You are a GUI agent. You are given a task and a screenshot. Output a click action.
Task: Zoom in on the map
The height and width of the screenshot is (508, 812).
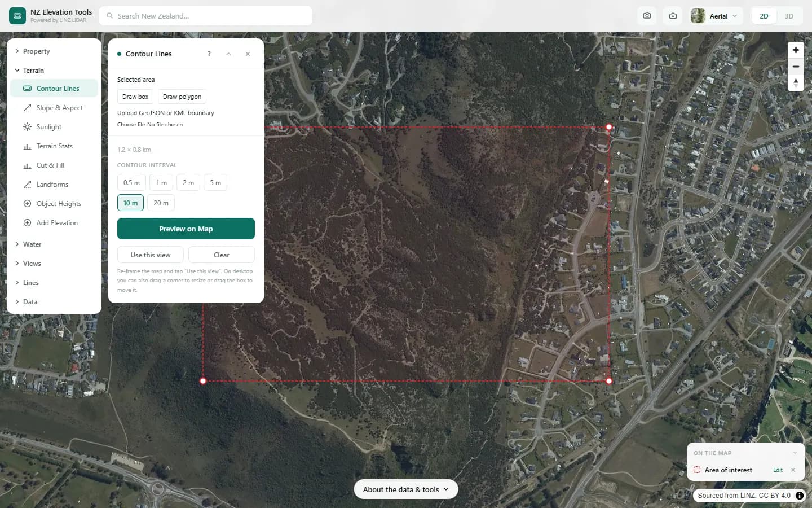click(796, 50)
